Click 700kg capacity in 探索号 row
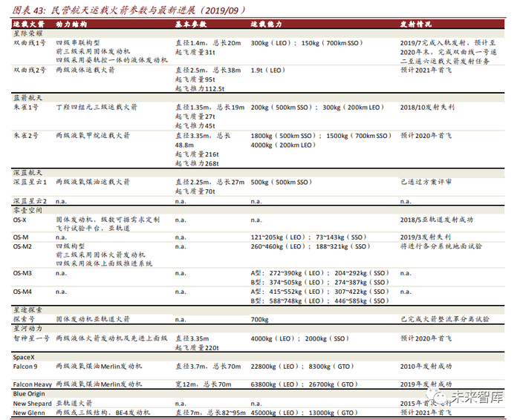This screenshot has height=420, width=520. pos(260,320)
